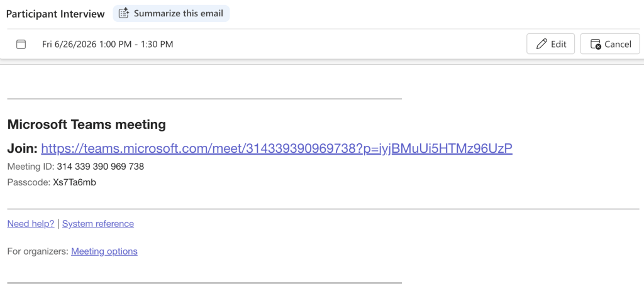Click the For organizers: text

[x=38, y=251]
